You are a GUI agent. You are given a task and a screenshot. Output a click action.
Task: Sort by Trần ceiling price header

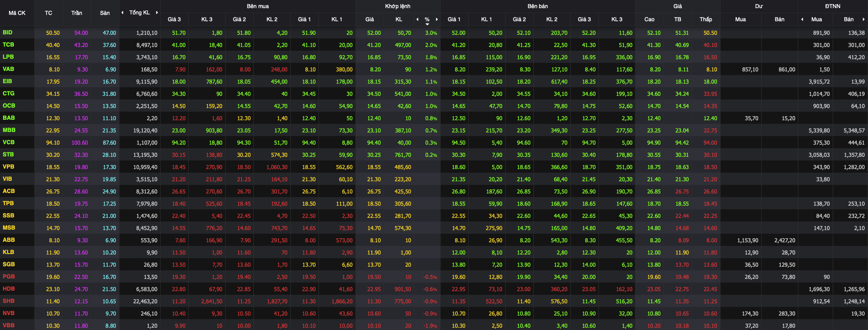[x=76, y=13]
